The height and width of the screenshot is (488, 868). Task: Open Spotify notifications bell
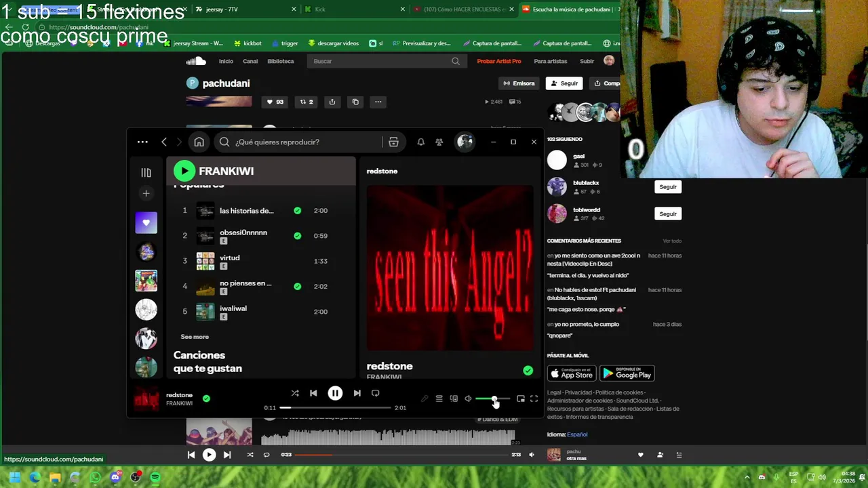click(420, 142)
